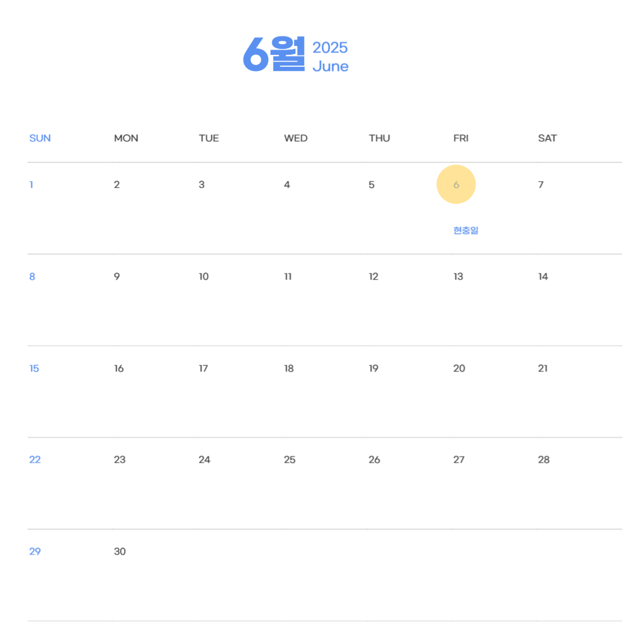Select Sunday June 8
644x644 pixels.
pyautogui.click(x=32, y=277)
